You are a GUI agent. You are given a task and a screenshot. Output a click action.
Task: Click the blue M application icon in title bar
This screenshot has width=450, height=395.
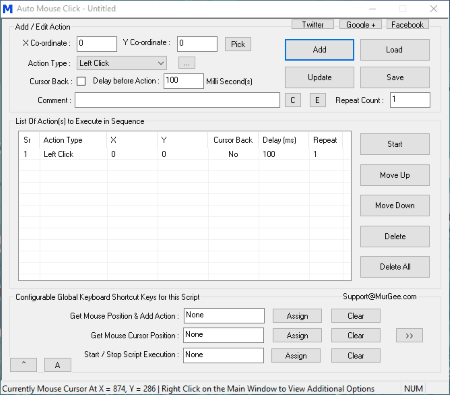point(7,9)
